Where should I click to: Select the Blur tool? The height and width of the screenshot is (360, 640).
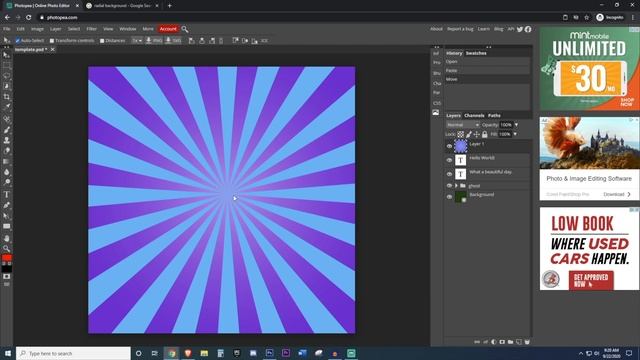tap(7, 172)
